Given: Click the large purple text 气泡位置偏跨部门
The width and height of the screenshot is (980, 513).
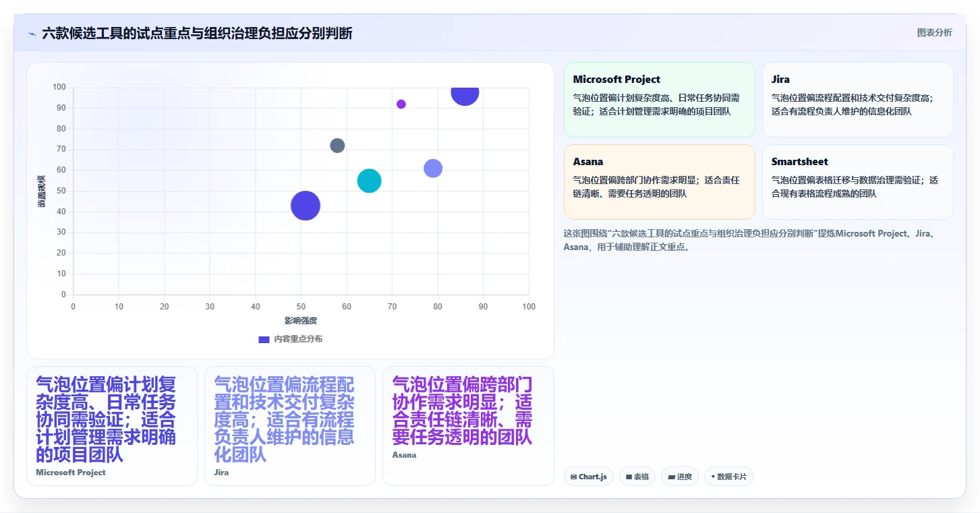Looking at the screenshot, I should (x=462, y=411).
